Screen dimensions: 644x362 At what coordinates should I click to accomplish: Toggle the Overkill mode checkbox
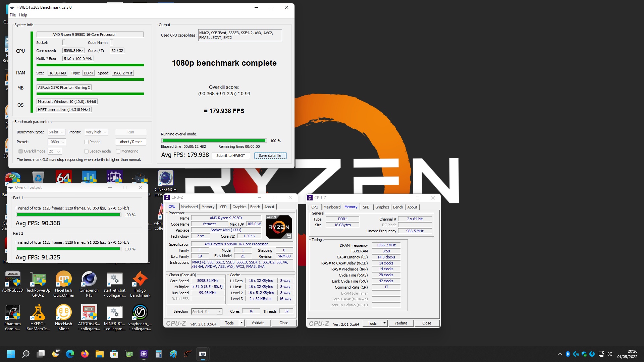(x=20, y=152)
